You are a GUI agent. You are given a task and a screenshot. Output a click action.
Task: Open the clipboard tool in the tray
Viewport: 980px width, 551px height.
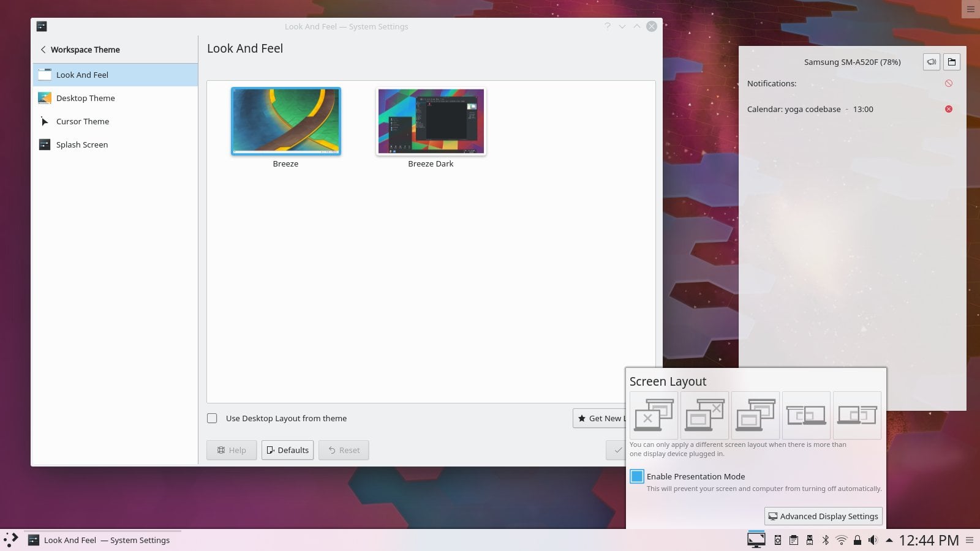[794, 541]
